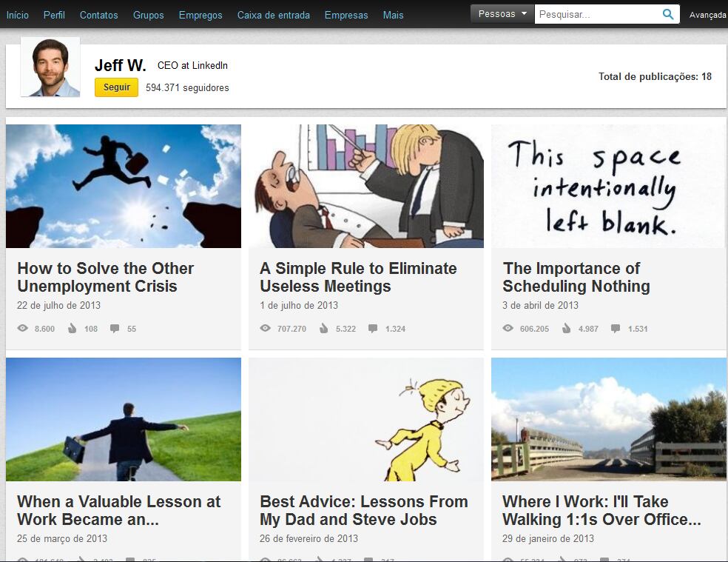The image size is (728, 562).
Task: Open 'Best Advice: Lessons From My Dad' article
Action: (x=363, y=510)
